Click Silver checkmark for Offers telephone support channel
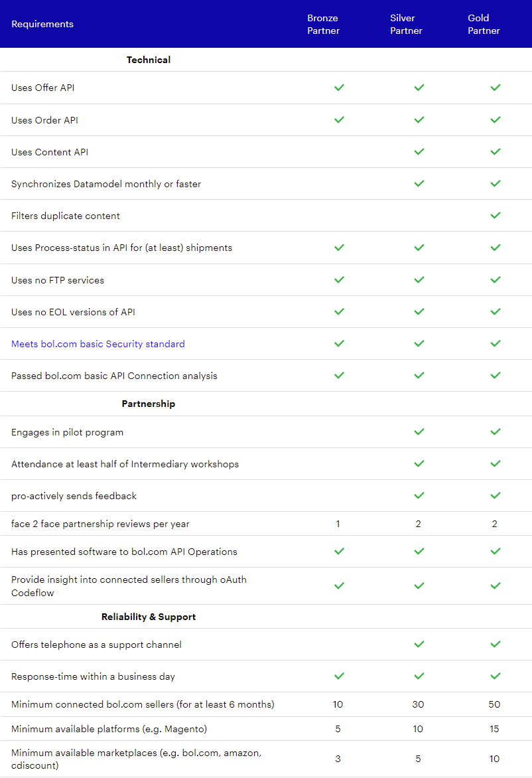This screenshot has height=778, width=532. (x=419, y=644)
